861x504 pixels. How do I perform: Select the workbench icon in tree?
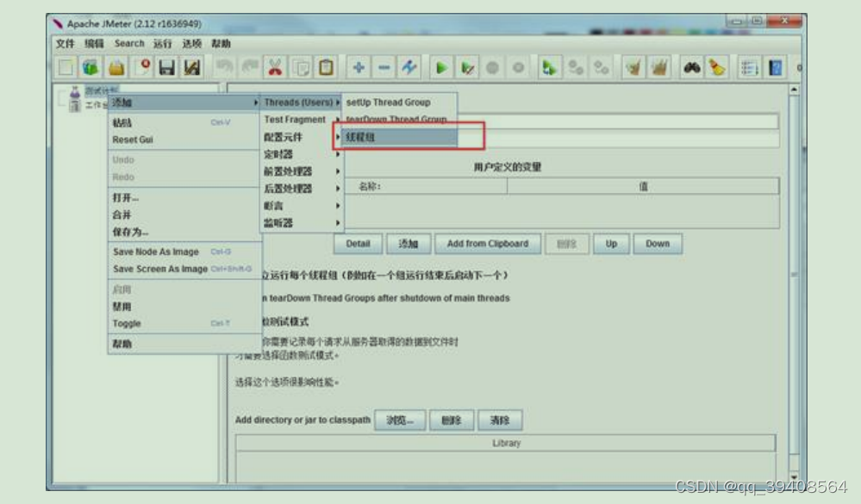75,105
